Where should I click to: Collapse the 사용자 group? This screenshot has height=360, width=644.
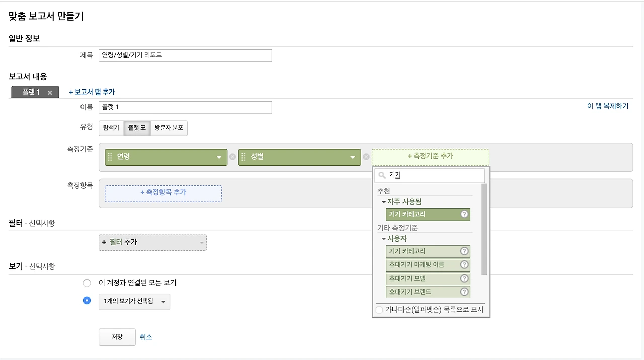coord(384,239)
